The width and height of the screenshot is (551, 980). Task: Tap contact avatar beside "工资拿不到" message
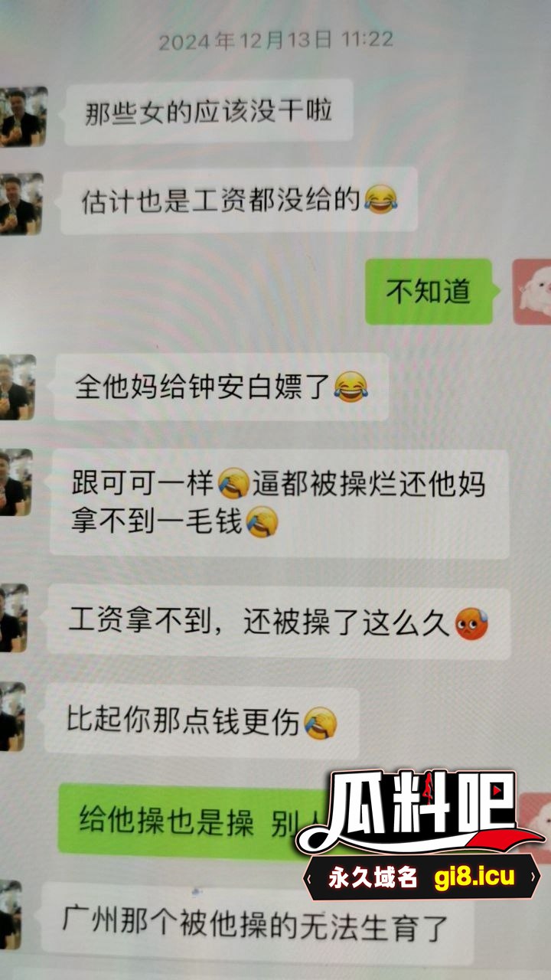pos(14,619)
